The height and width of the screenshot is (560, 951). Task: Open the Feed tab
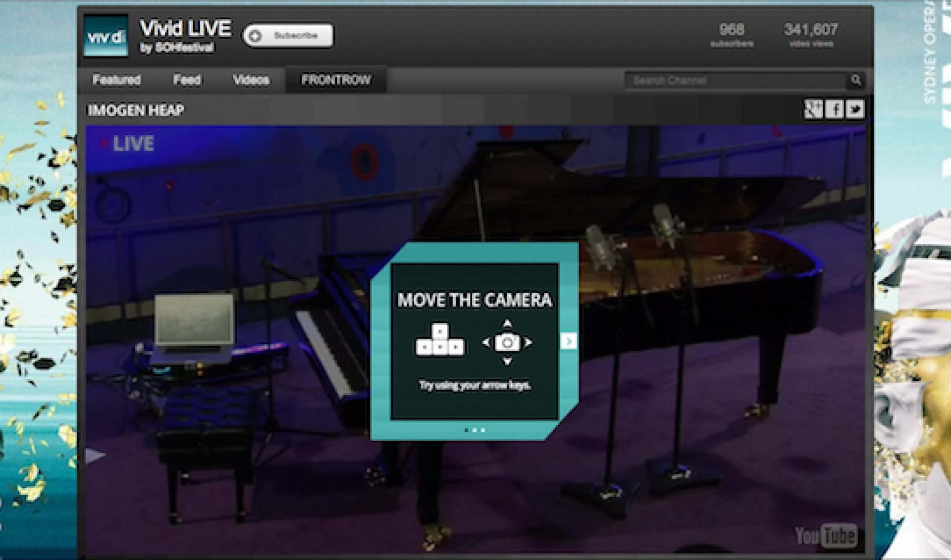tap(187, 80)
